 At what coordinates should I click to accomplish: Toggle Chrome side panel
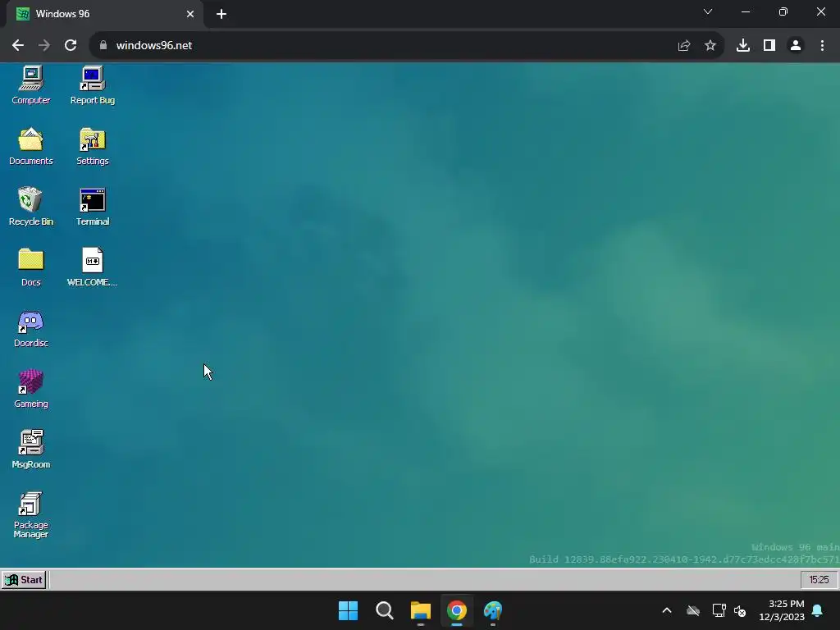click(769, 46)
